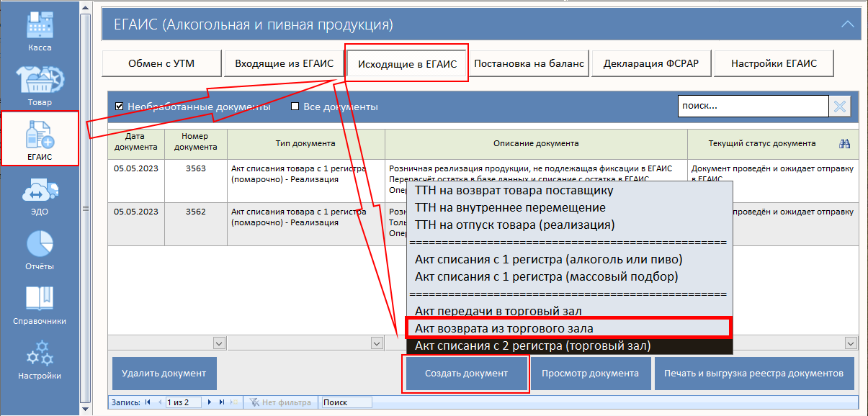Choose ТТН на внутреннее перемещение from the list
Viewport: 868px width, 416px height.
click(x=510, y=208)
